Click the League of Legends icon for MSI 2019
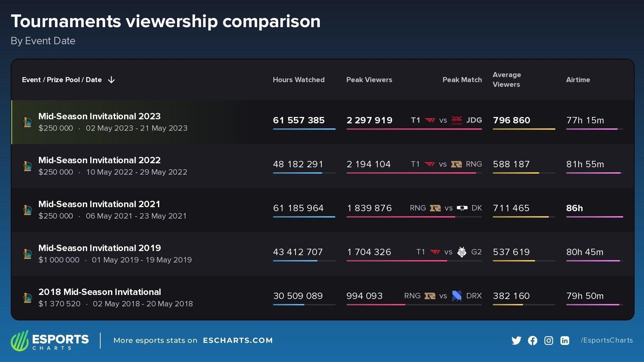The width and height of the screenshot is (644, 362). pyautogui.click(x=27, y=254)
